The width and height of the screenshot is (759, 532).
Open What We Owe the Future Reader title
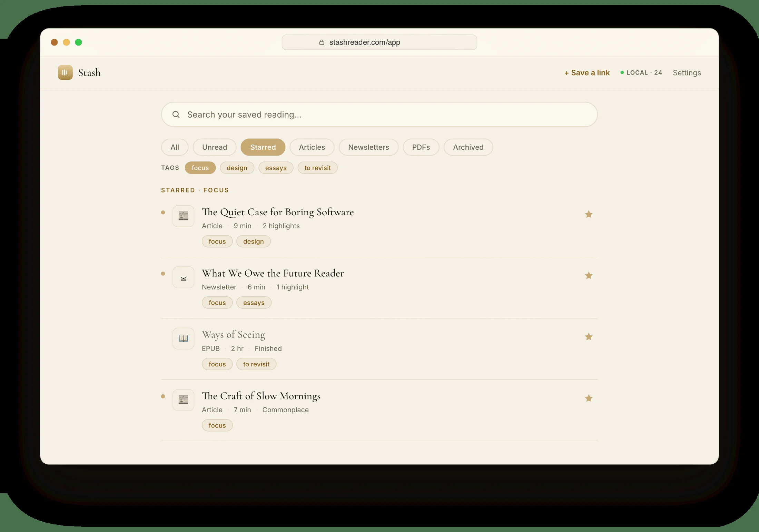[x=273, y=273]
